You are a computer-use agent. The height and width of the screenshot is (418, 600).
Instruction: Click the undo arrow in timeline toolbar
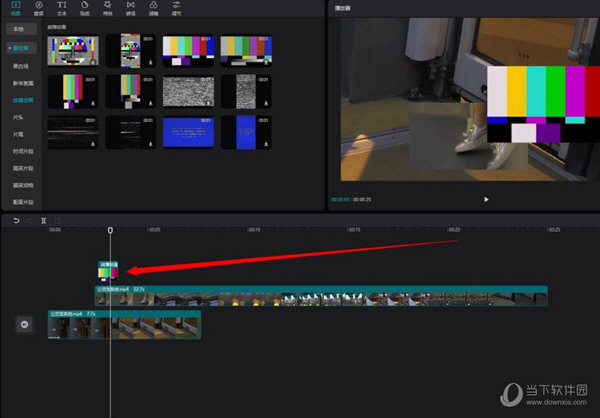16,220
